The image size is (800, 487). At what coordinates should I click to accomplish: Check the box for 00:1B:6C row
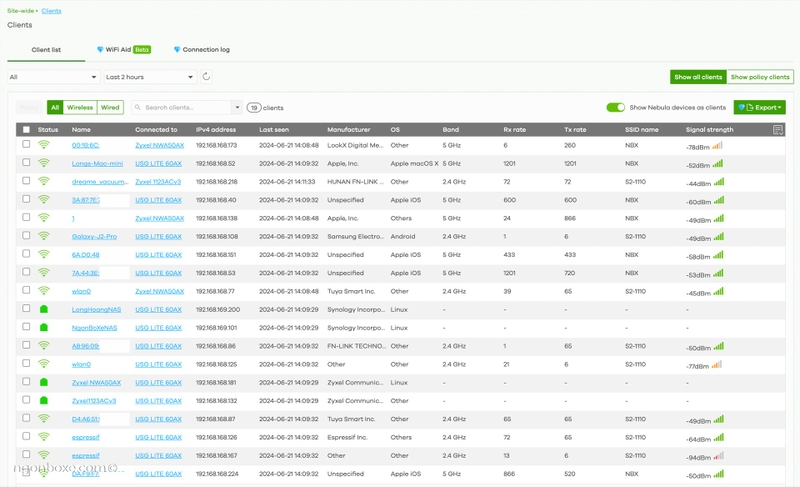tap(27, 144)
